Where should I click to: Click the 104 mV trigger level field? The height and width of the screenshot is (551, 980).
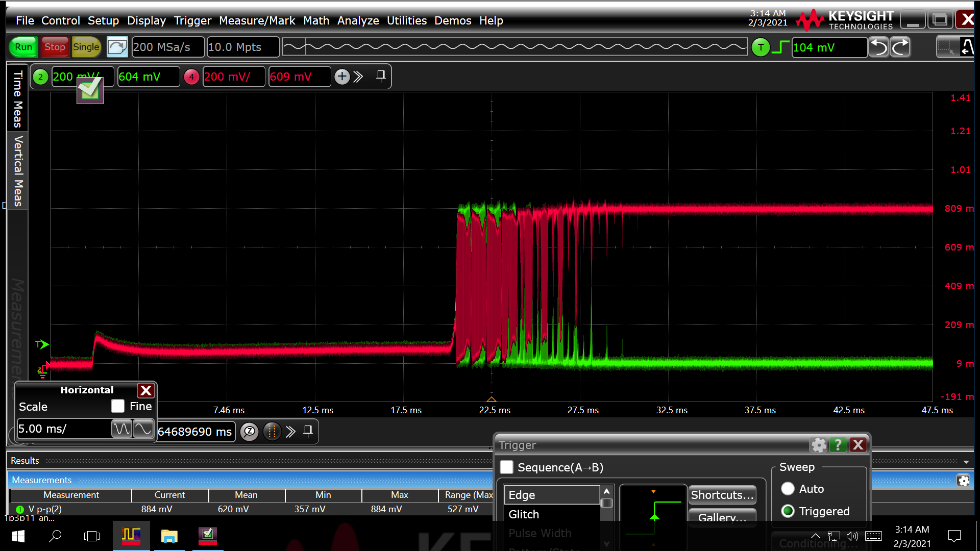pos(829,47)
